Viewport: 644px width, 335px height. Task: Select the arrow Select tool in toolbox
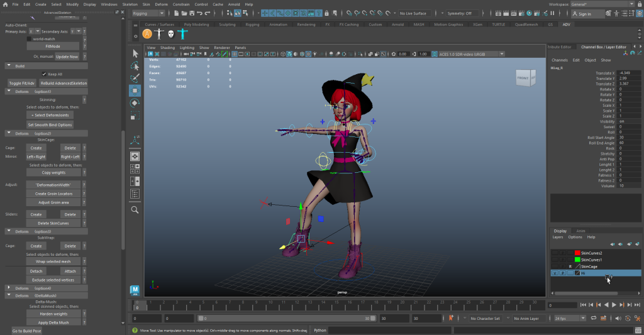pos(135,53)
